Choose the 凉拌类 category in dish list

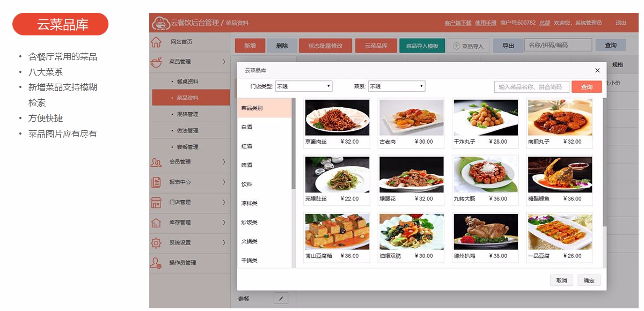coord(250,203)
